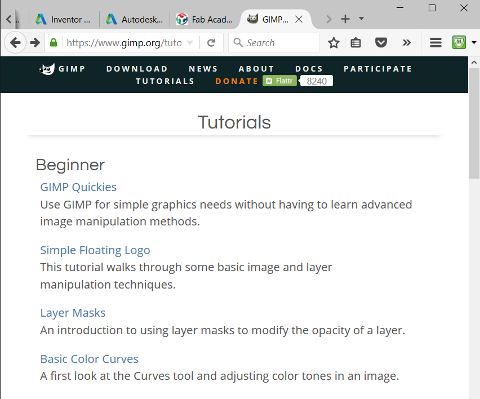
Task: Switch to the Autodesk tab
Action: coord(134,19)
